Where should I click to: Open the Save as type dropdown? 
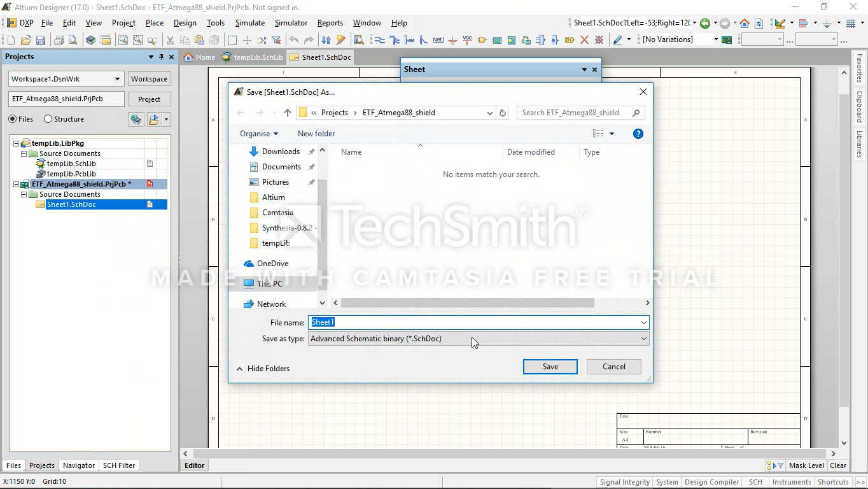(643, 339)
